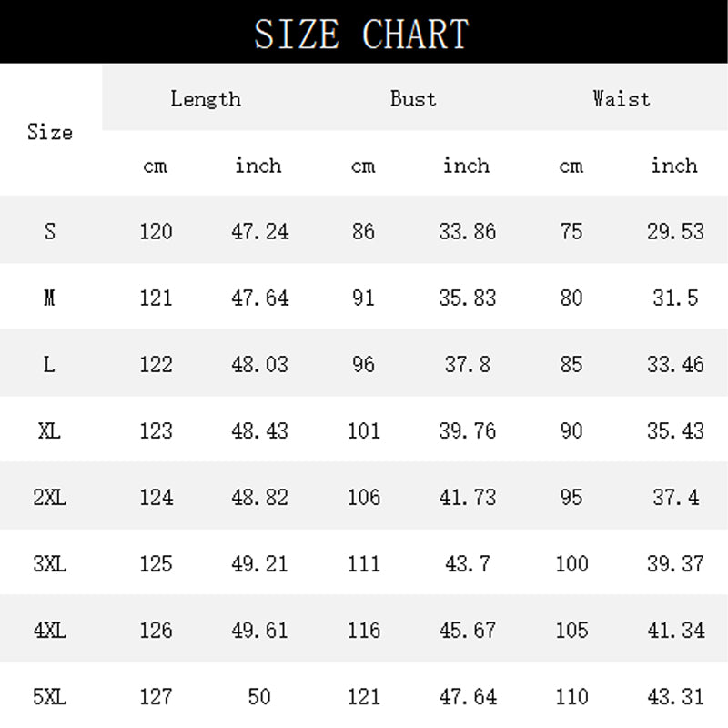The image size is (728, 728).
Task: Click the SIZE CHART title text
Action: [x=360, y=34]
